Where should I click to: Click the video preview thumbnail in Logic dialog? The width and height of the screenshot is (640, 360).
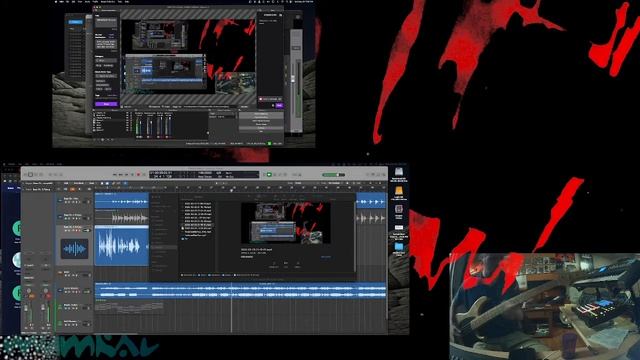286,223
